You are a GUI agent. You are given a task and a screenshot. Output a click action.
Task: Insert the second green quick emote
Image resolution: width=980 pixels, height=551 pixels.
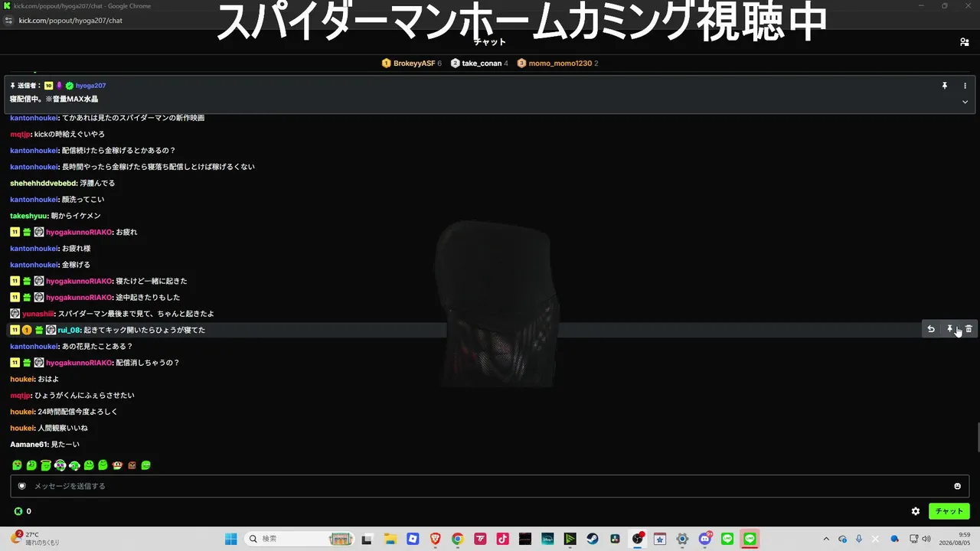(31, 465)
